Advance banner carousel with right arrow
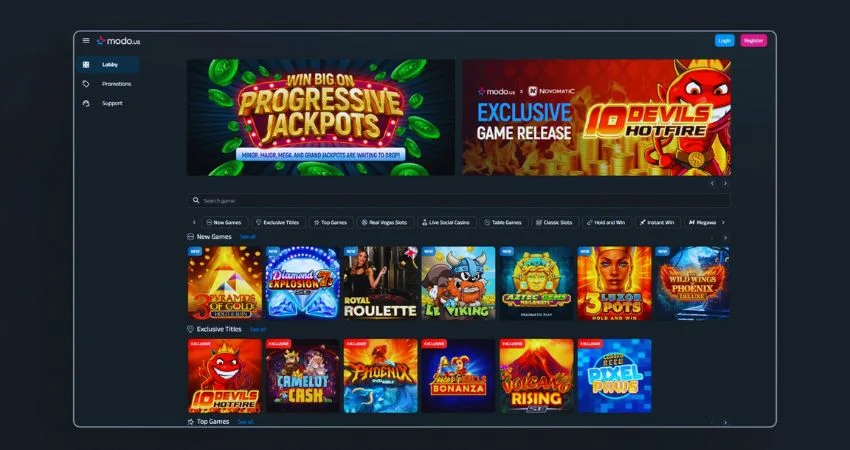 click(x=725, y=183)
